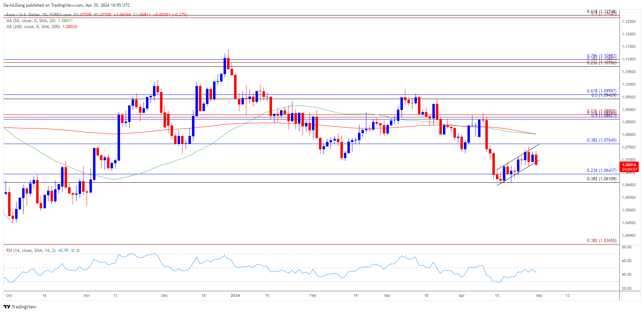Viewport: 644px width, 313px height.
Task: Click the Dec label on time axis
Action: coord(165,295)
